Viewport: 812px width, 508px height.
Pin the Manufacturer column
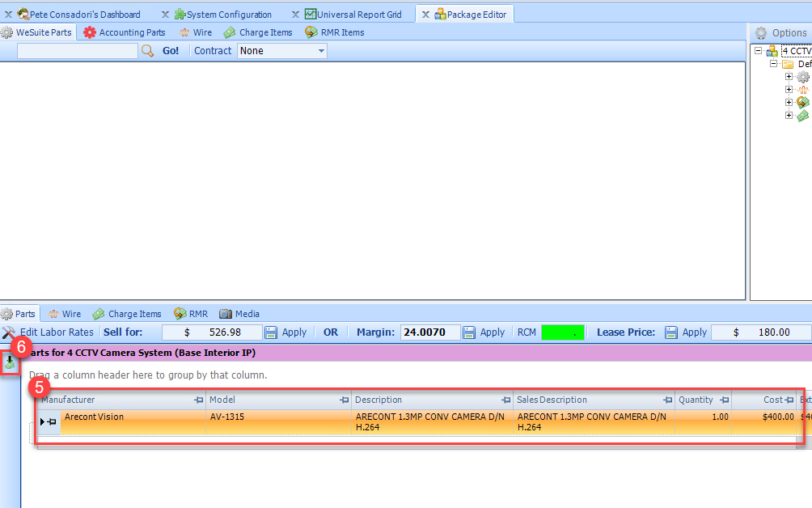point(198,400)
